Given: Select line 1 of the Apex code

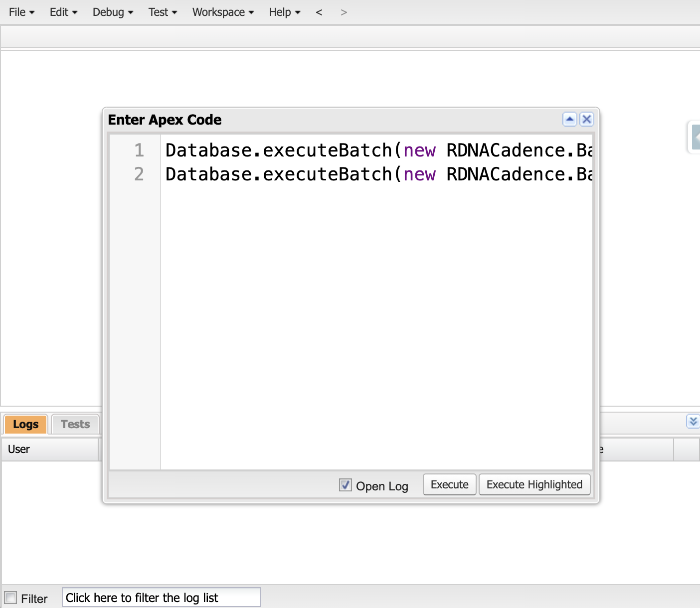Looking at the screenshot, I should click(x=349, y=150).
